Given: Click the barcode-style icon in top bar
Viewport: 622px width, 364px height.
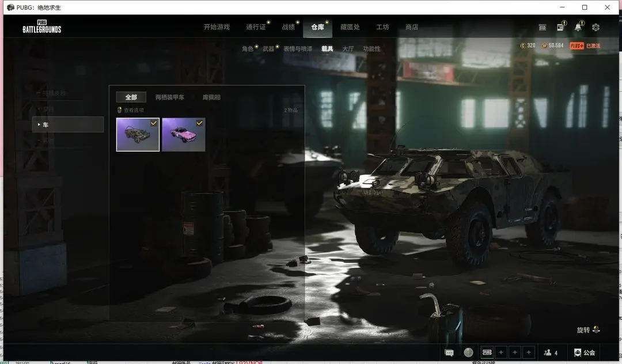Looking at the screenshot, I should tap(543, 28).
